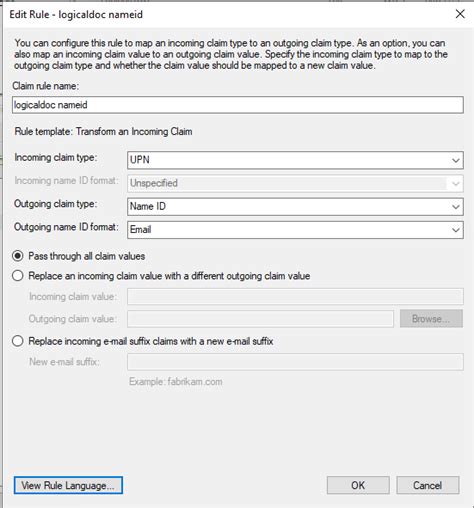Expand the Outgoing claim type dropdown arrow
Screen dimensions: 474x508
[456, 207]
